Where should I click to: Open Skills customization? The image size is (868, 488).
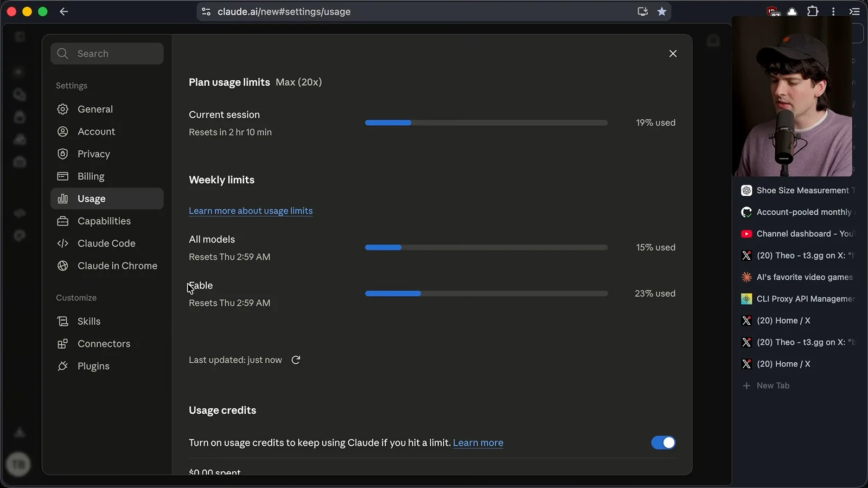pyautogui.click(x=107, y=321)
